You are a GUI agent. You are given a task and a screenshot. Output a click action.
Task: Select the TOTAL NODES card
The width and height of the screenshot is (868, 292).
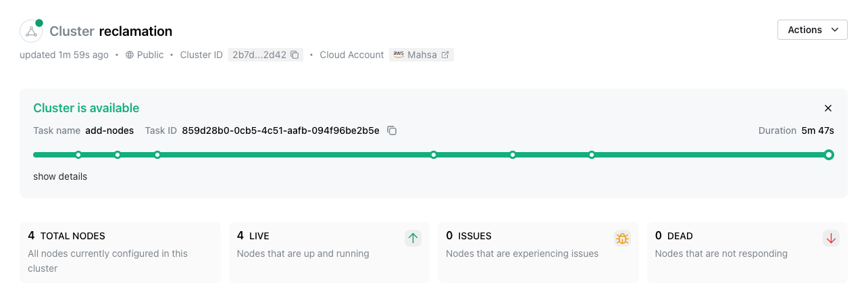pyautogui.click(x=120, y=252)
